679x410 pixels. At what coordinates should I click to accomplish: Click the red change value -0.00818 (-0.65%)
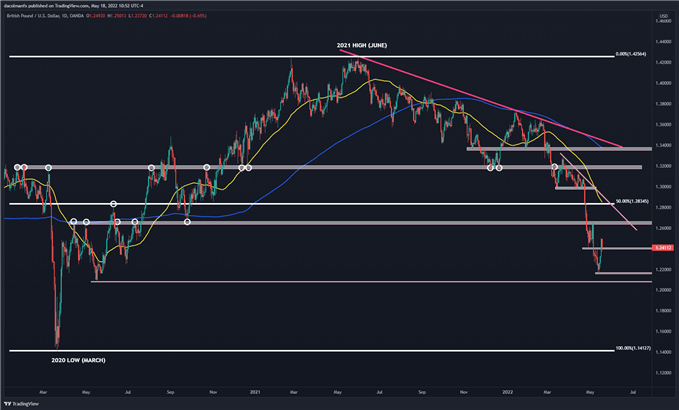pos(187,16)
